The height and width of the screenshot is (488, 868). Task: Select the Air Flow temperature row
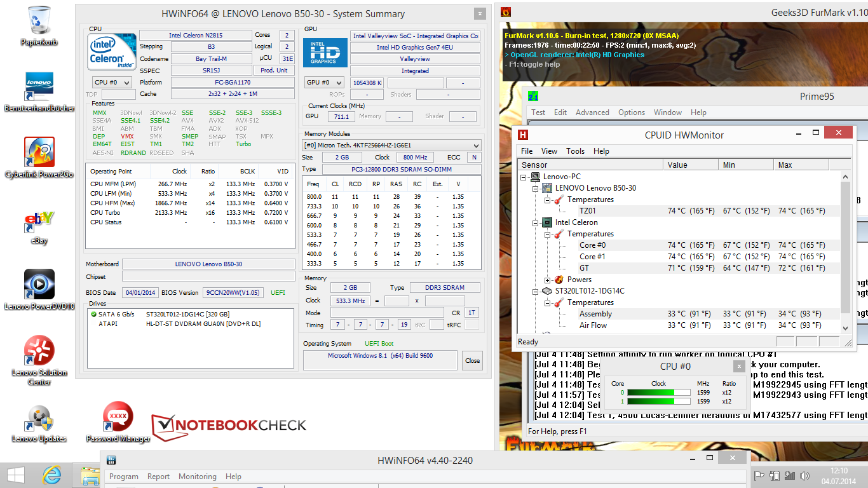point(679,325)
